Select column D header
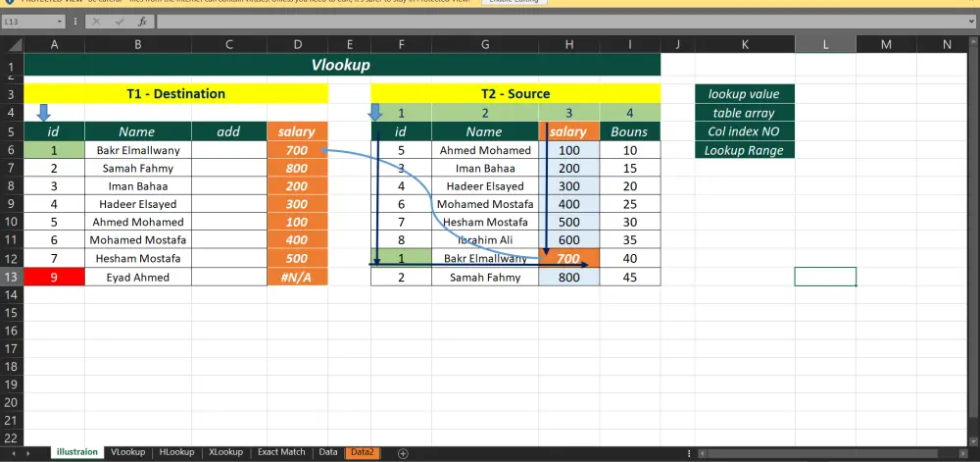Screen dimensions: 980x462 [x=298, y=44]
